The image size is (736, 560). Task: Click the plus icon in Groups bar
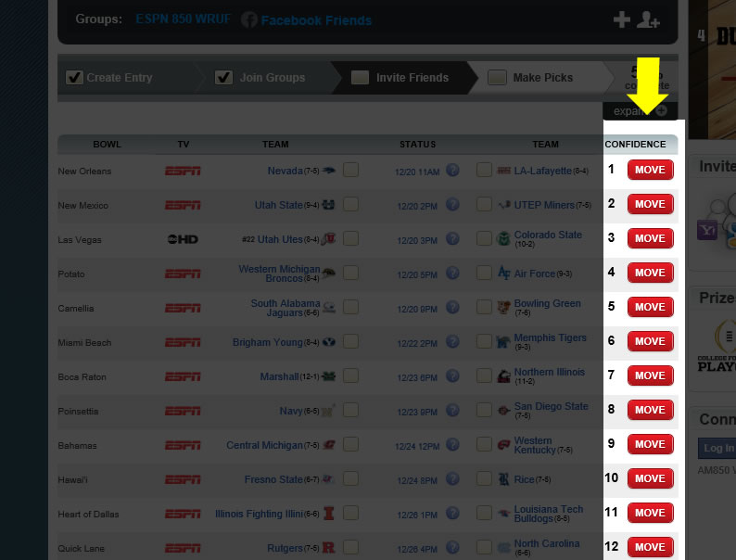coord(621,19)
